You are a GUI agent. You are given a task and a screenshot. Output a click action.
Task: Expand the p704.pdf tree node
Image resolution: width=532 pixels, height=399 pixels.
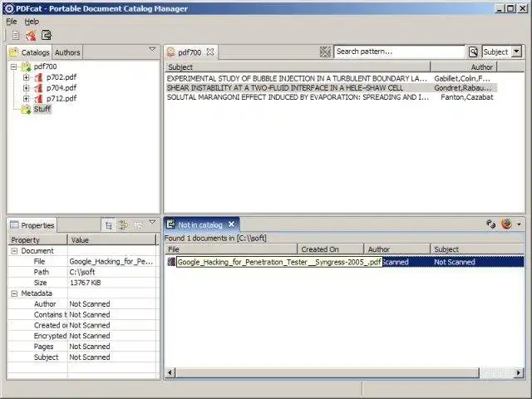26,88
